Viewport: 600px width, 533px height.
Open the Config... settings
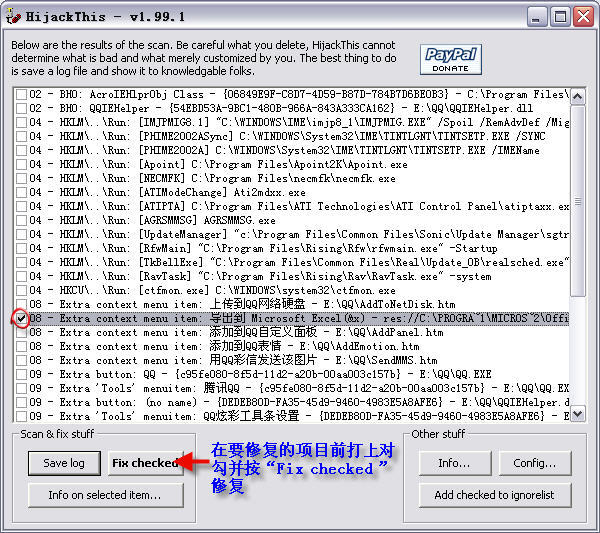tap(535, 463)
